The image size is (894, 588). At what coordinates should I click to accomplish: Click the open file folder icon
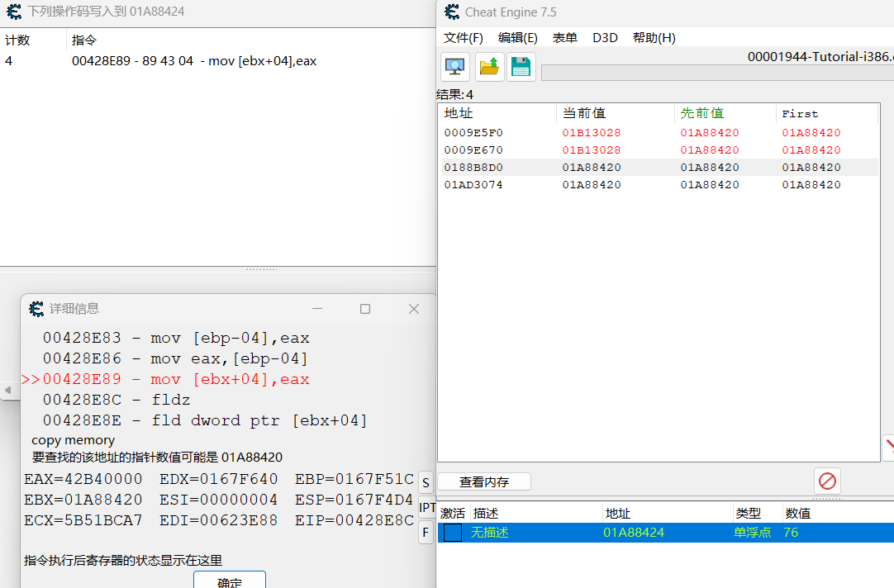(489, 67)
